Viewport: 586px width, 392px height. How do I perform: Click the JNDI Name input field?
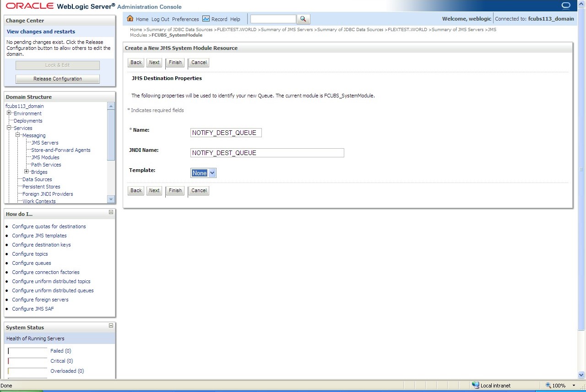pos(267,153)
